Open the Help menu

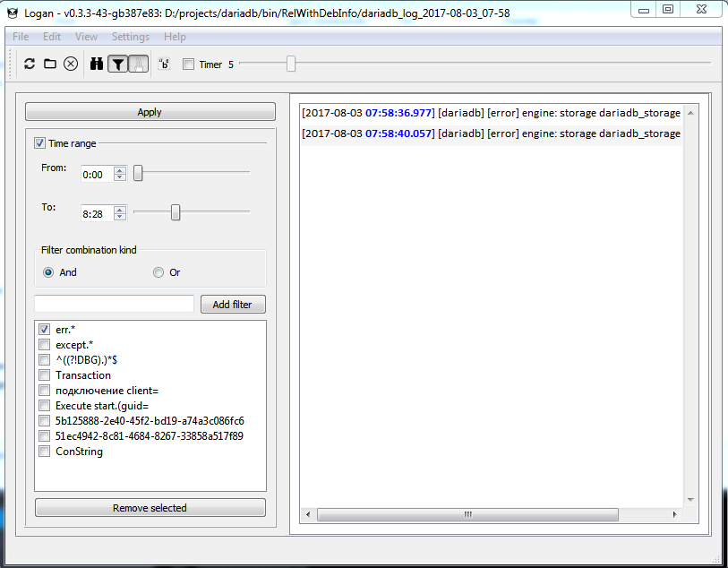(175, 36)
